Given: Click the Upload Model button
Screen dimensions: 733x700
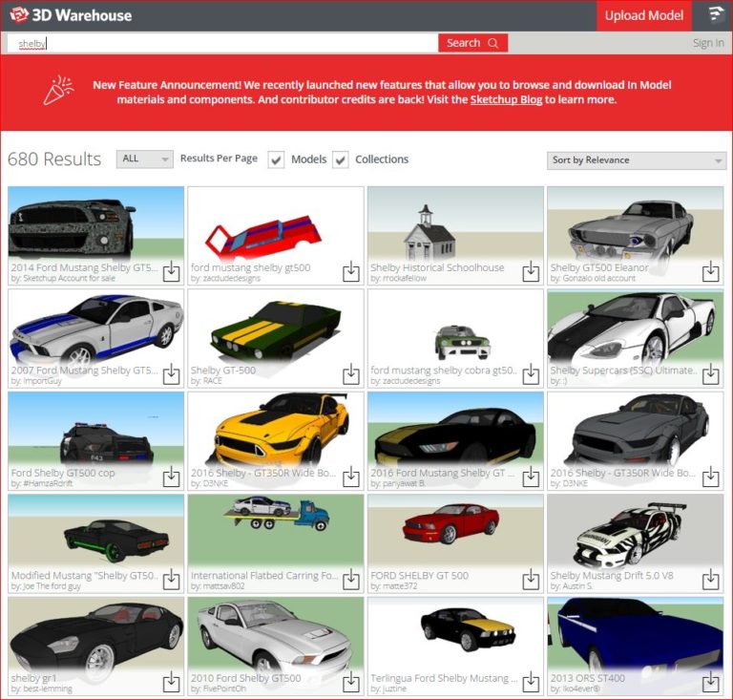Looking at the screenshot, I should coord(643,15).
